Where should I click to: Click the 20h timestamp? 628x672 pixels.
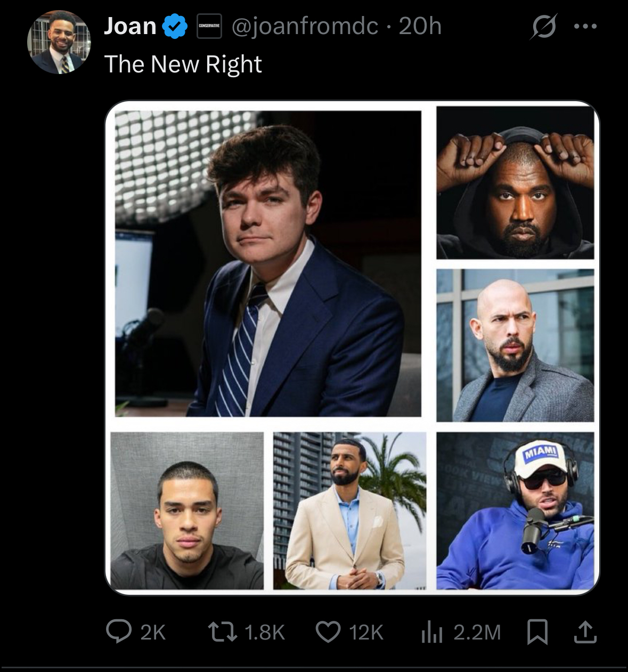[x=420, y=26]
